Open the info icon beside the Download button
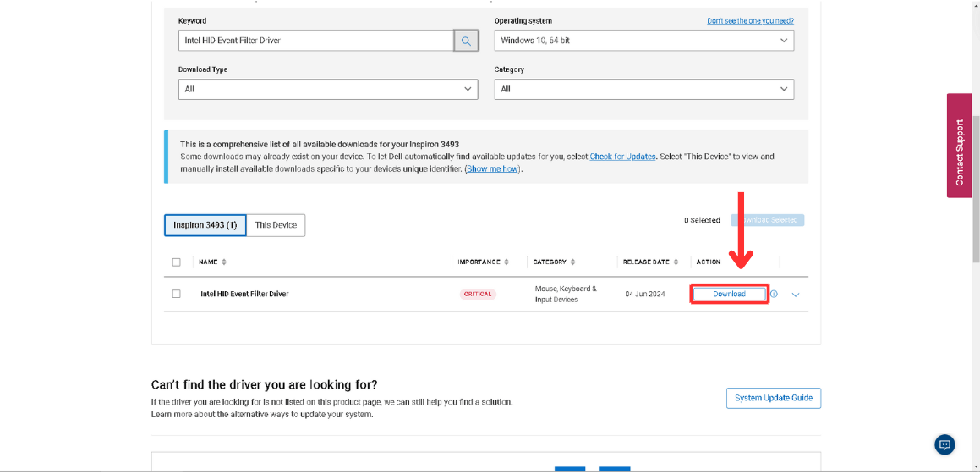The image size is (980, 474). pos(774,294)
